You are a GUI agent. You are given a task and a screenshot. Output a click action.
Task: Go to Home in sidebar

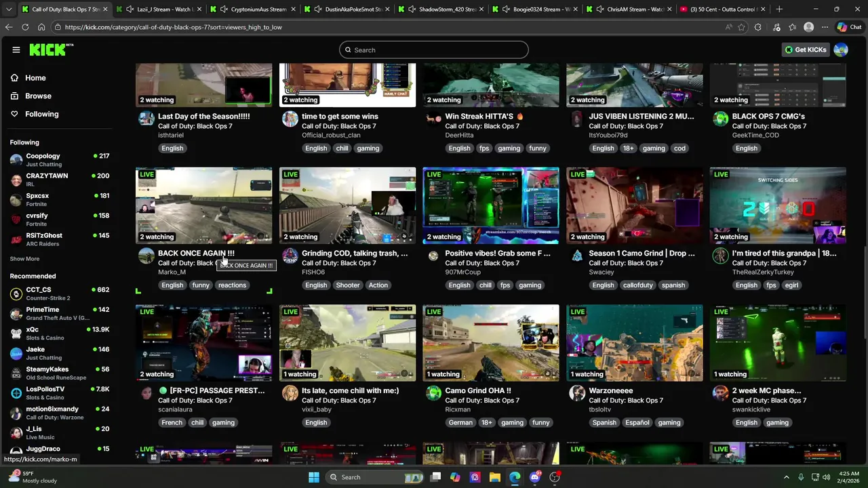pos(35,78)
